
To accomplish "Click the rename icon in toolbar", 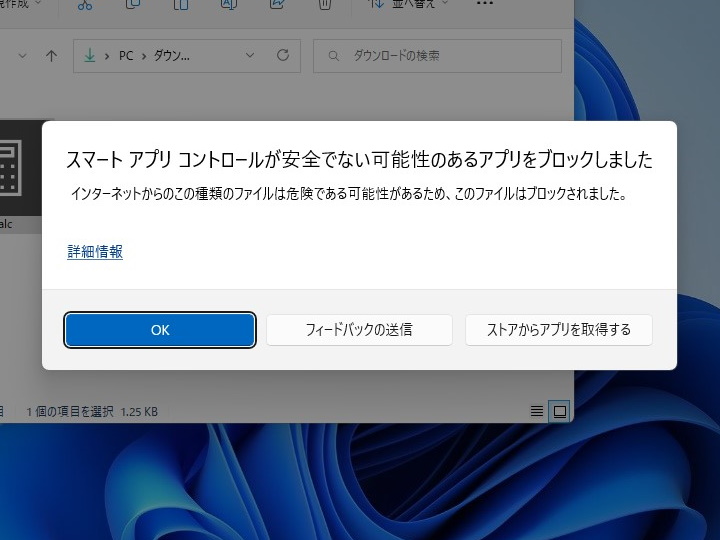I will [228, 5].
